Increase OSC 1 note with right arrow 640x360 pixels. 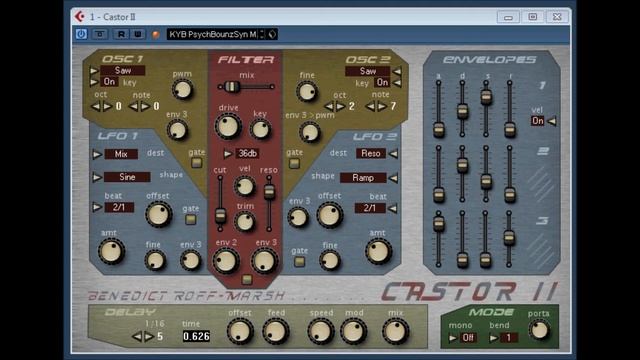coord(145,107)
